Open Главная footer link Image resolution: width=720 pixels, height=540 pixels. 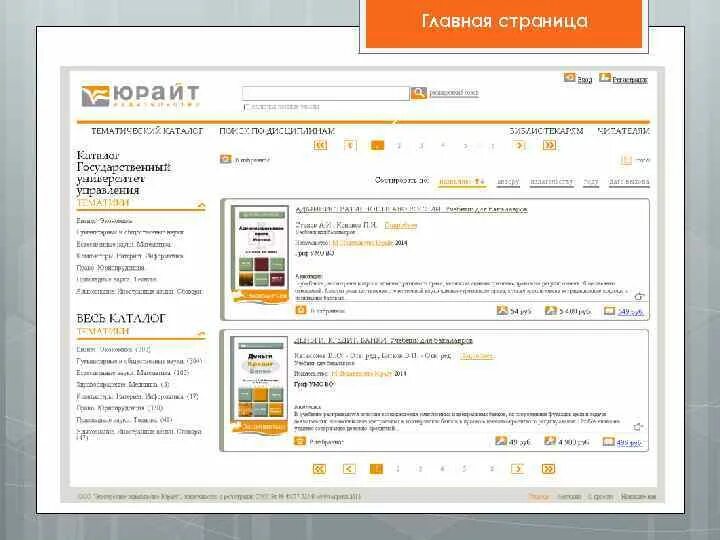tap(538, 496)
